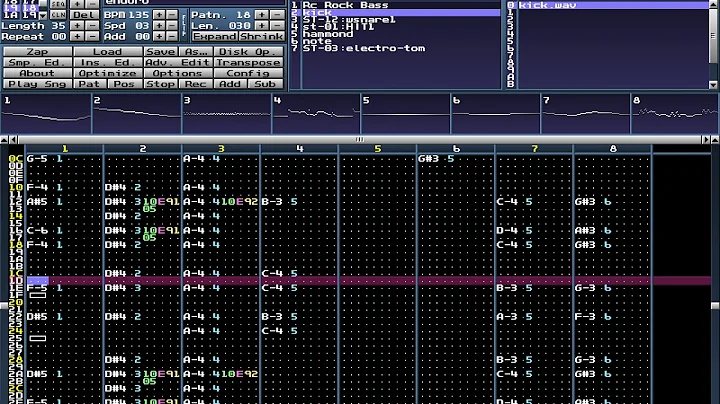This screenshot has width=720, height=404.
Task: Open the Options panel
Action: pyautogui.click(x=178, y=73)
